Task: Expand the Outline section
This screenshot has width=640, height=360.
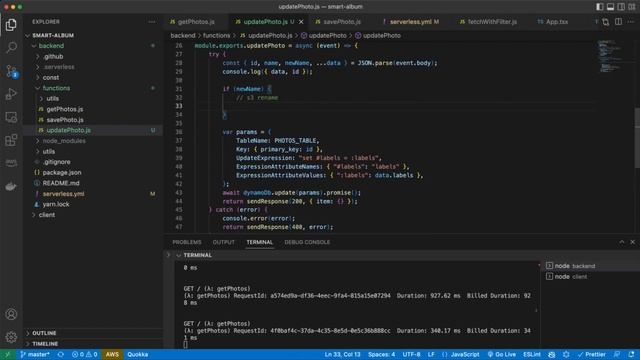Action: [93, 333]
